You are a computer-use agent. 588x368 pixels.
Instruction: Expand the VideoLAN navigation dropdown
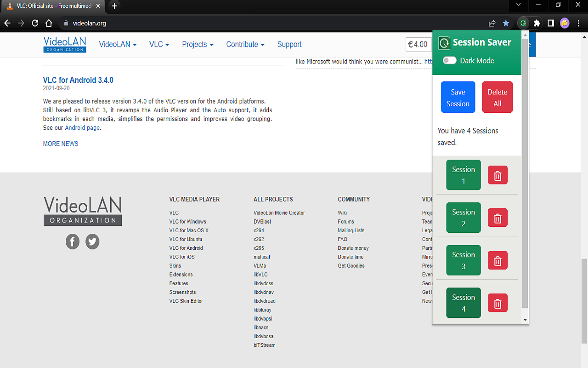pyautogui.click(x=118, y=44)
